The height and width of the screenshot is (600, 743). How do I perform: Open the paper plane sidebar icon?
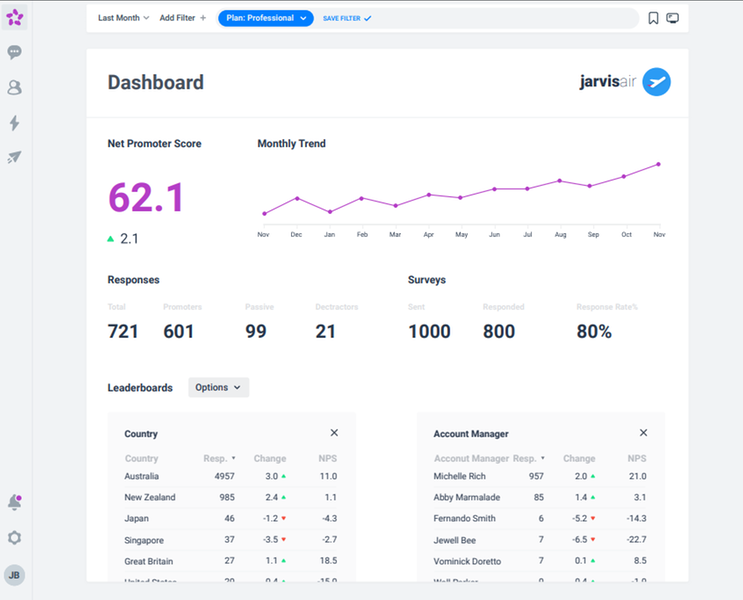(x=15, y=157)
